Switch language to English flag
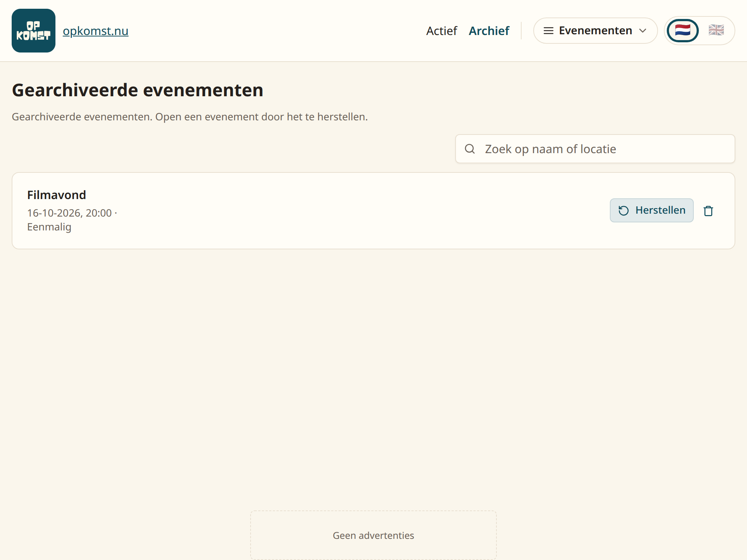Screen dimensions: 747x560 pos(716,31)
